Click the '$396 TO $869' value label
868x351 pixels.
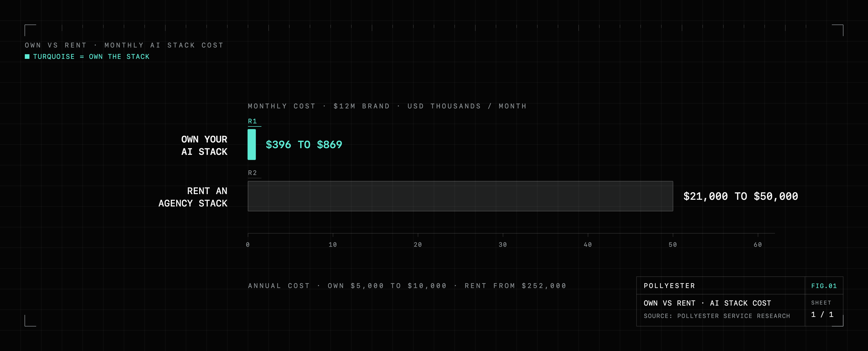click(x=304, y=145)
